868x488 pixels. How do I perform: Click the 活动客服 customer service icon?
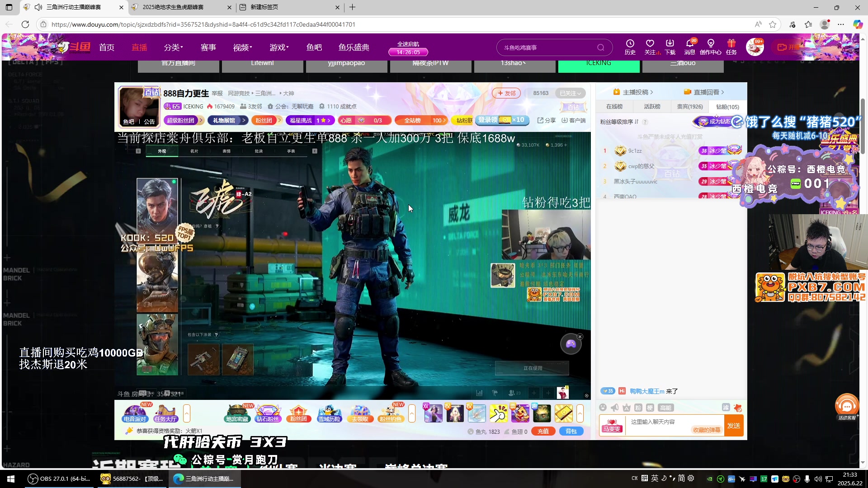847,407
